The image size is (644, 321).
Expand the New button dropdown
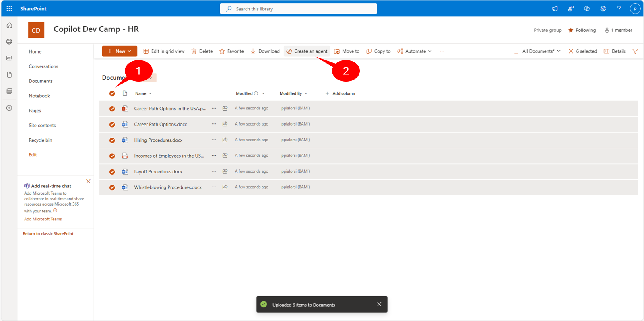pyautogui.click(x=120, y=51)
